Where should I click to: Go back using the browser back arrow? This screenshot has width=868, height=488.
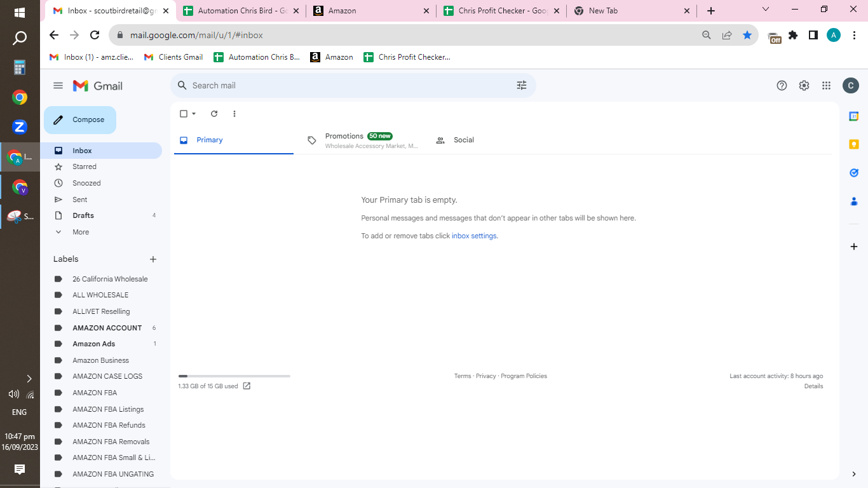54,36
